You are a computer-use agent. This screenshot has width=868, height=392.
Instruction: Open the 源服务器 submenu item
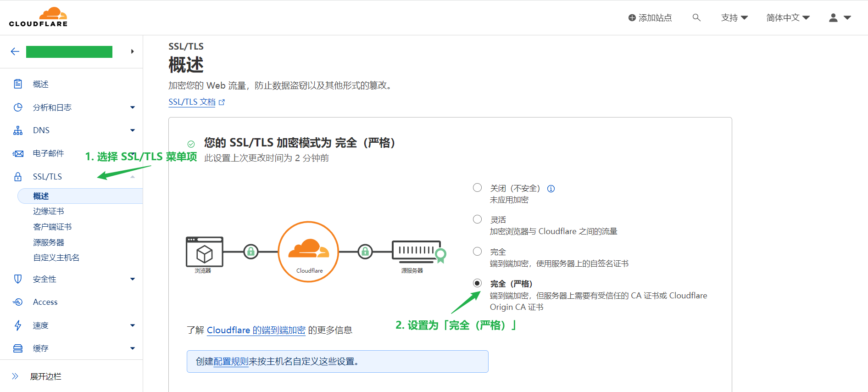pyautogui.click(x=49, y=242)
